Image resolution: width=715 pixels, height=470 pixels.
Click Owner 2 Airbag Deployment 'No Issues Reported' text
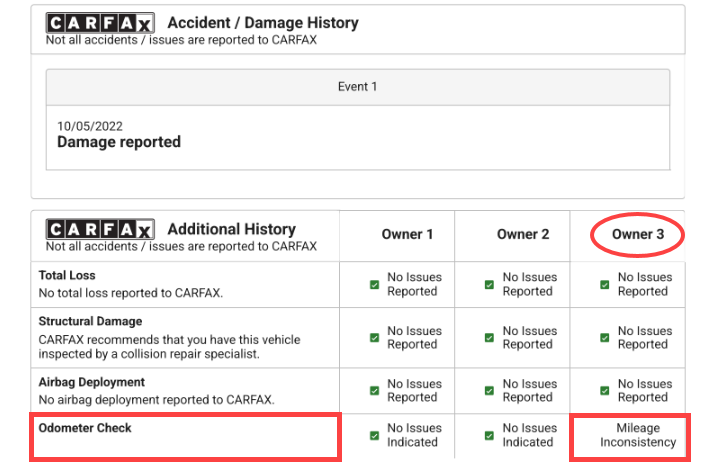point(530,391)
